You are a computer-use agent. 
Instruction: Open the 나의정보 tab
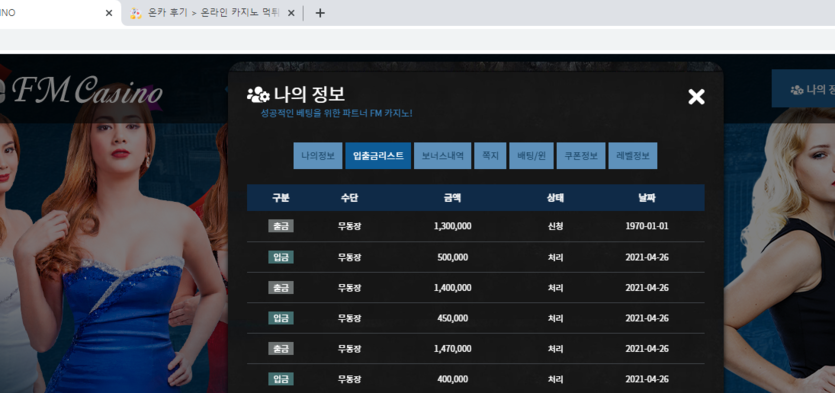click(x=318, y=156)
